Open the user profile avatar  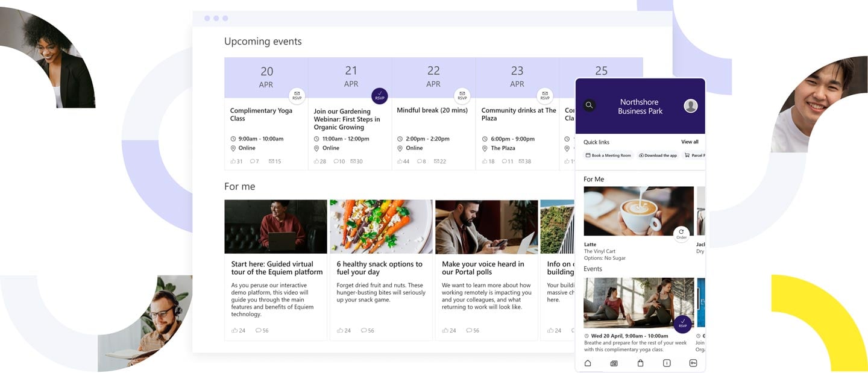point(691,106)
